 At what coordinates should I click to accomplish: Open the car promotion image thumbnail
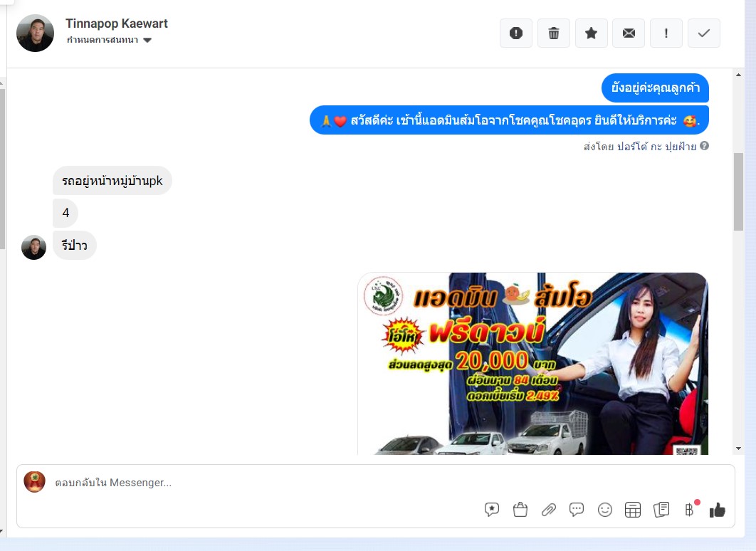point(533,364)
